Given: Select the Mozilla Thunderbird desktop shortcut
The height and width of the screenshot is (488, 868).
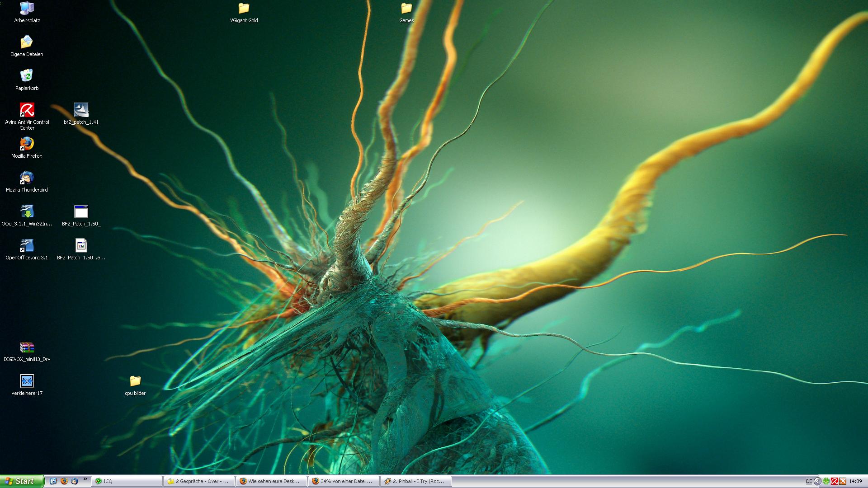Looking at the screenshot, I should [x=27, y=178].
